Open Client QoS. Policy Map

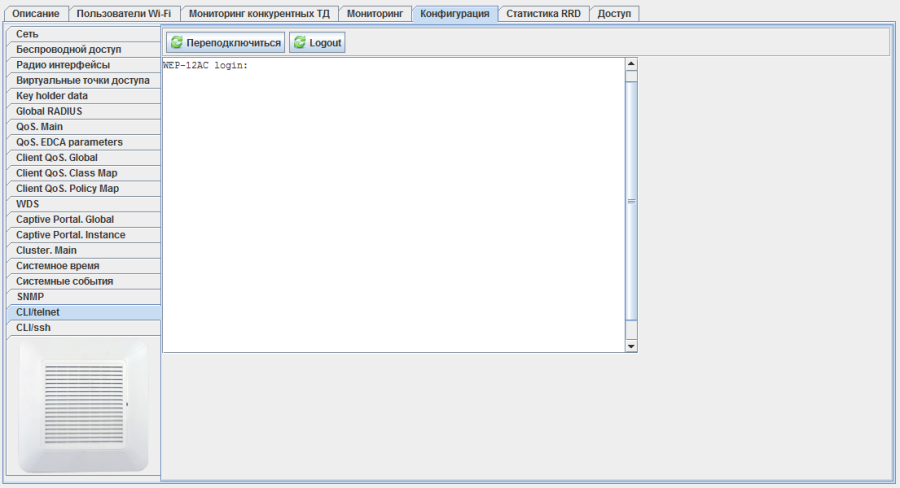pos(84,189)
